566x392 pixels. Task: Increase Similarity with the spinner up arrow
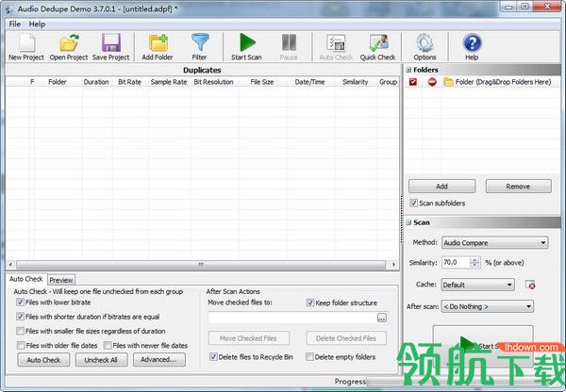tap(474, 260)
